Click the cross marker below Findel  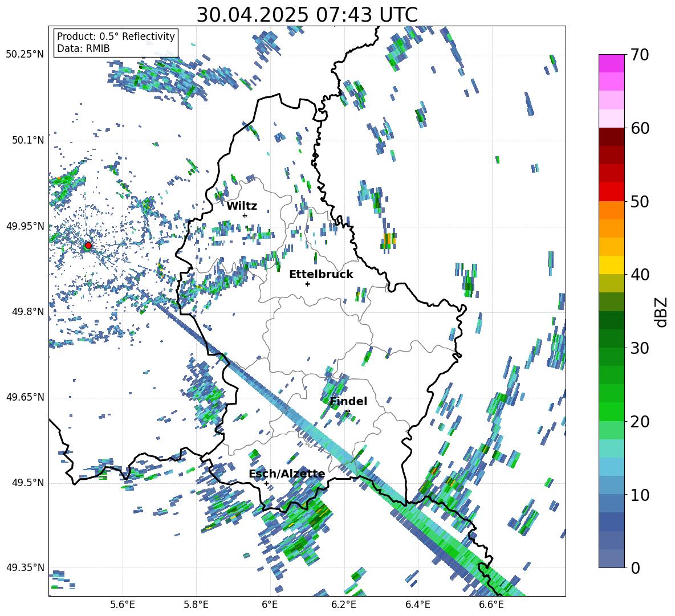tap(348, 411)
